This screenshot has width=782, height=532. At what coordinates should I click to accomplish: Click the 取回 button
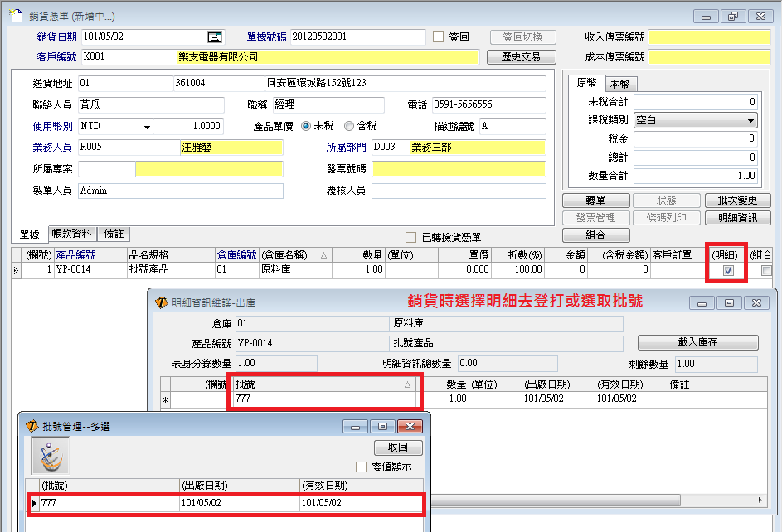397,447
